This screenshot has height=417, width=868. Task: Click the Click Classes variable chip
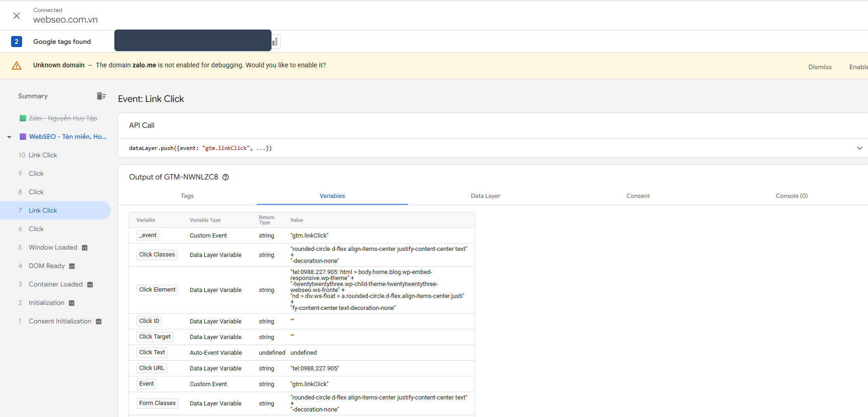tap(157, 255)
